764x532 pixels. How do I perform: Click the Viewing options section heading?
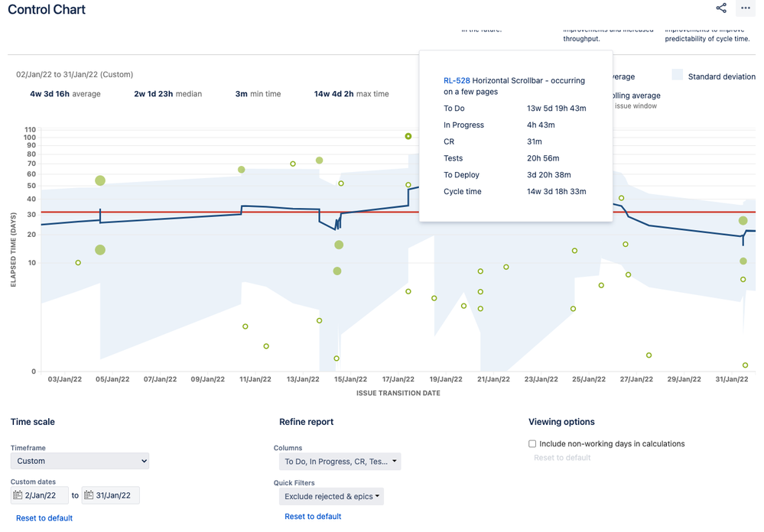coord(562,422)
